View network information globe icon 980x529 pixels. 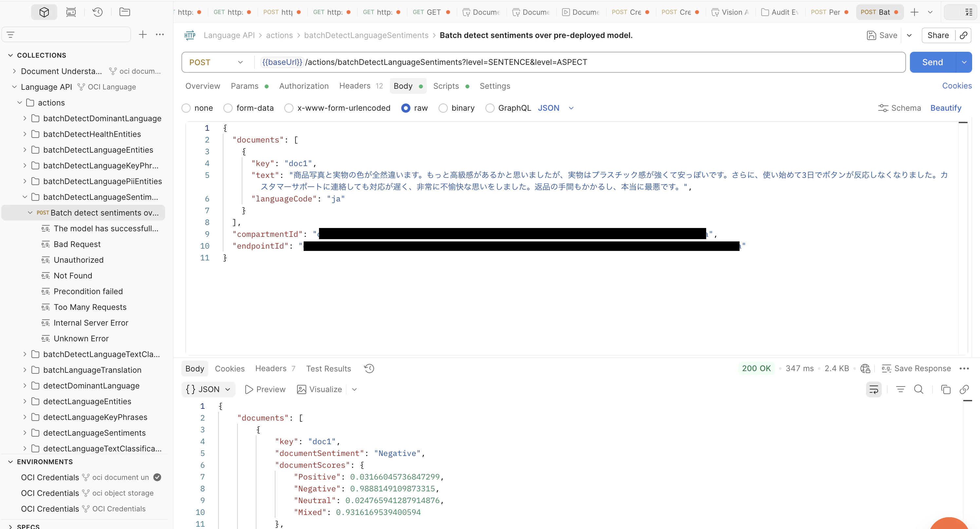pyautogui.click(x=865, y=368)
